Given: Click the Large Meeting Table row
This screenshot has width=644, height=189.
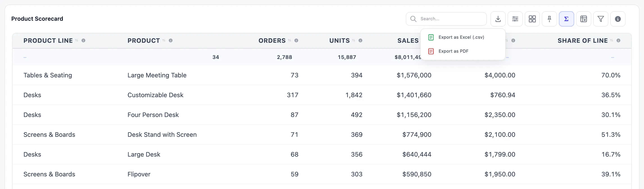Looking at the screenshot, I should [322, 75].
